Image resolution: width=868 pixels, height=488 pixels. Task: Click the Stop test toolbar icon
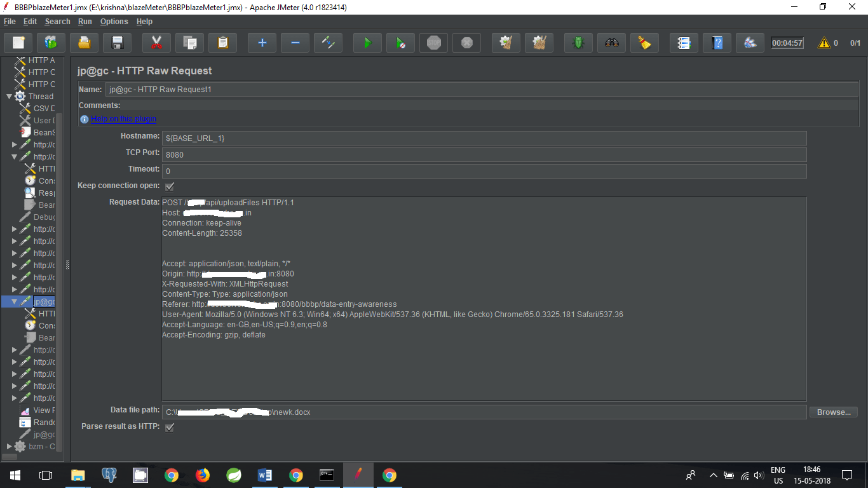[433, 43]
